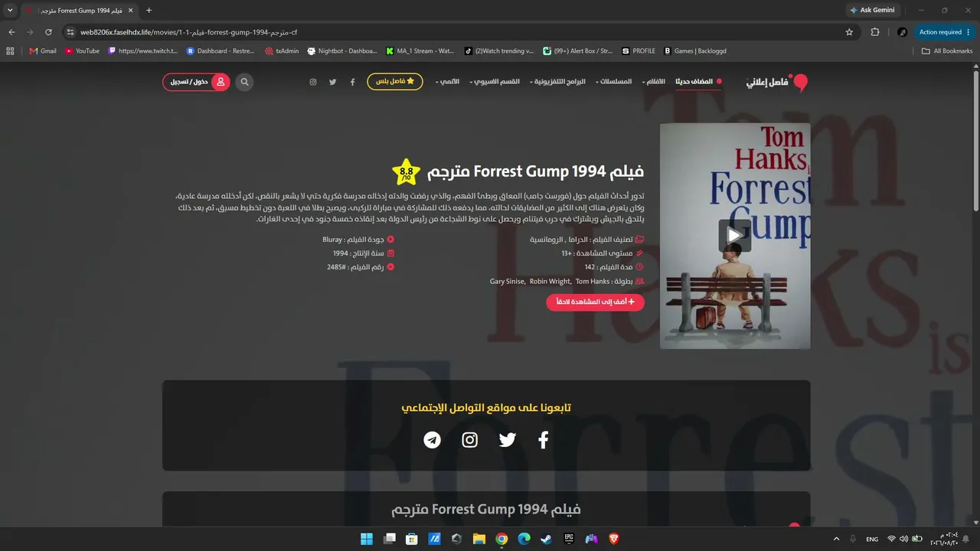This screenshot has width=980, height=551.
Task: Expand the البرامج التلفزيونية dropdown menu
Action: pos(557,82)
